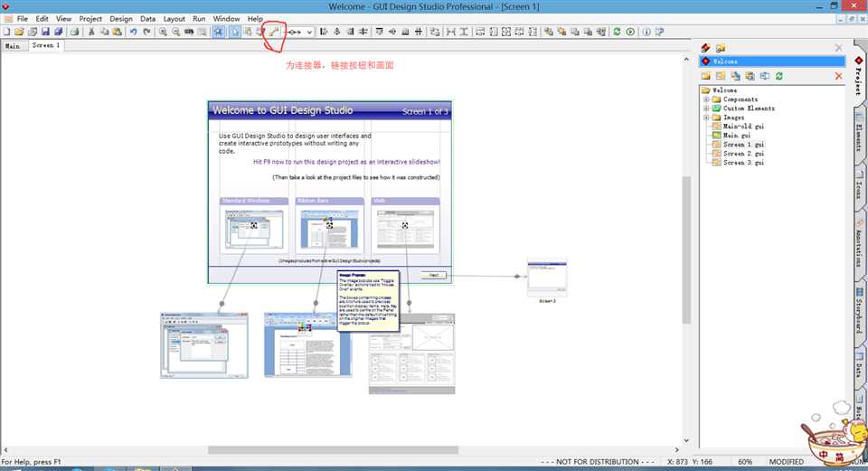The width and height of the screenshot is (868, 471).
Task: Click the 60% zoom value in status bar
Action: pos(744,462)
